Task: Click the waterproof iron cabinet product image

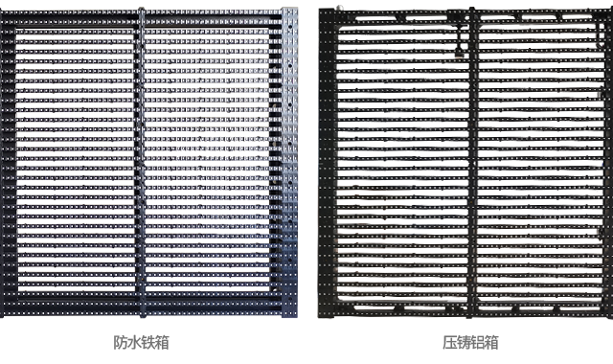Action: coord(149,162)
